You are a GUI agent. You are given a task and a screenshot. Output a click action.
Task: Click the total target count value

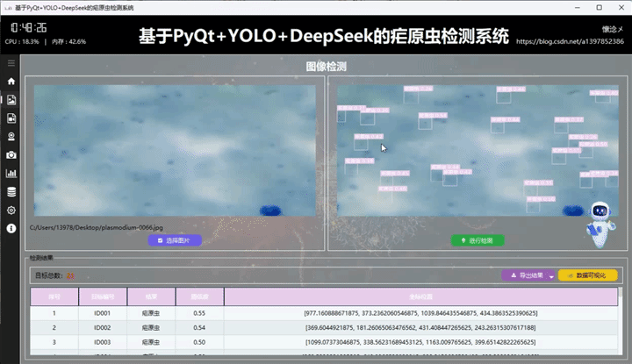(70, 275)
